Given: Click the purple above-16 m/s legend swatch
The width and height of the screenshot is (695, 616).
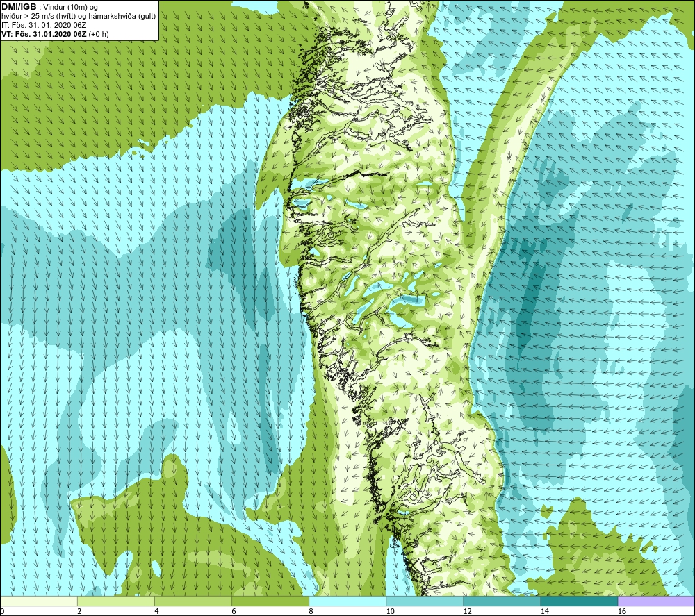Looking at the screenshot, I should [x=656, y=601].
